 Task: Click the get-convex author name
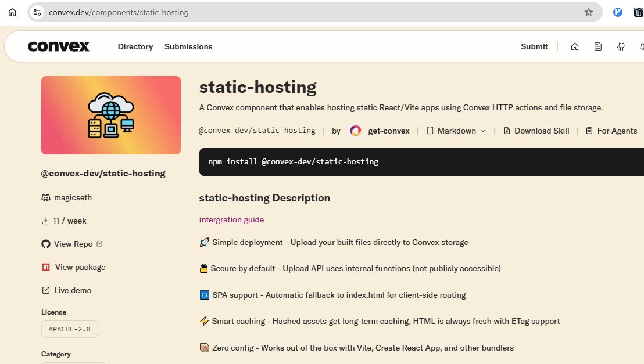coord(388,131)
